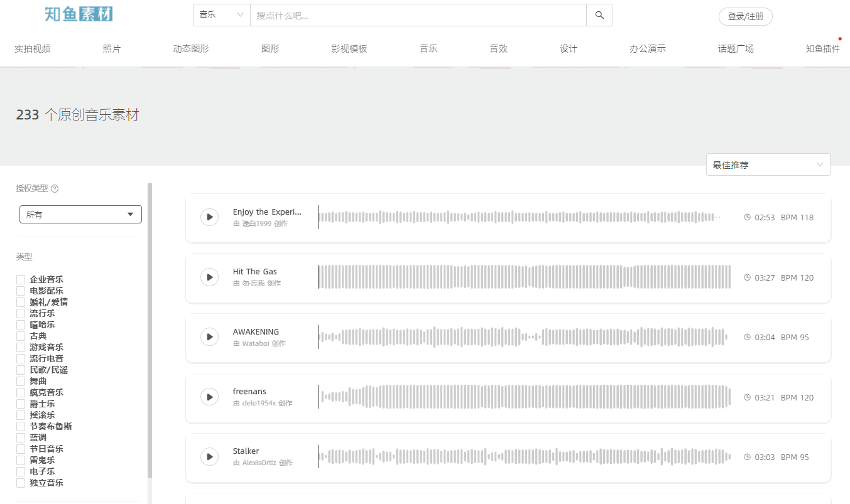The image size is (850, 504).
Task: Go to the 影视模板 navigation tab
Action: (x=349, y=47)
